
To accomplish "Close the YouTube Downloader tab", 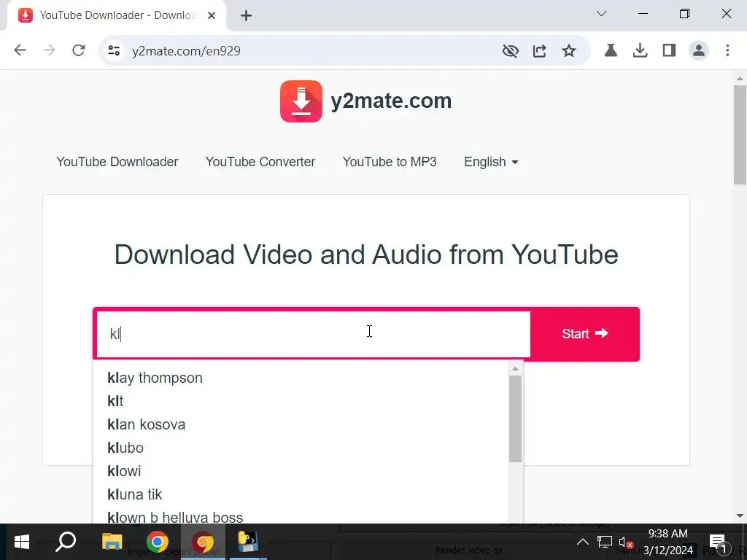I will (212, 16).
